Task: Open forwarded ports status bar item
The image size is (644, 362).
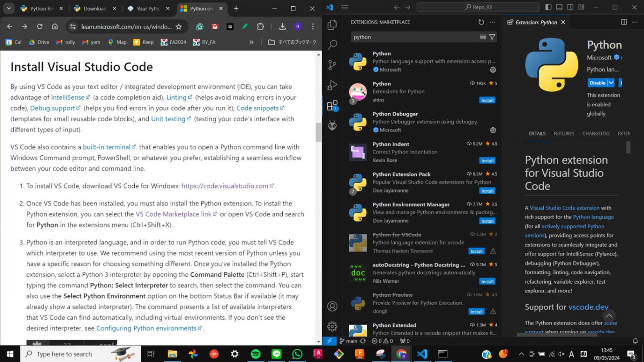Action: (x=405, y=341)
